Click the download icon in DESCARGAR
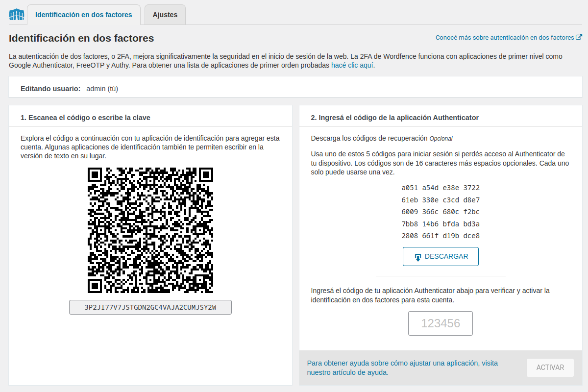588x392 pixels. [x=418, y=257]
